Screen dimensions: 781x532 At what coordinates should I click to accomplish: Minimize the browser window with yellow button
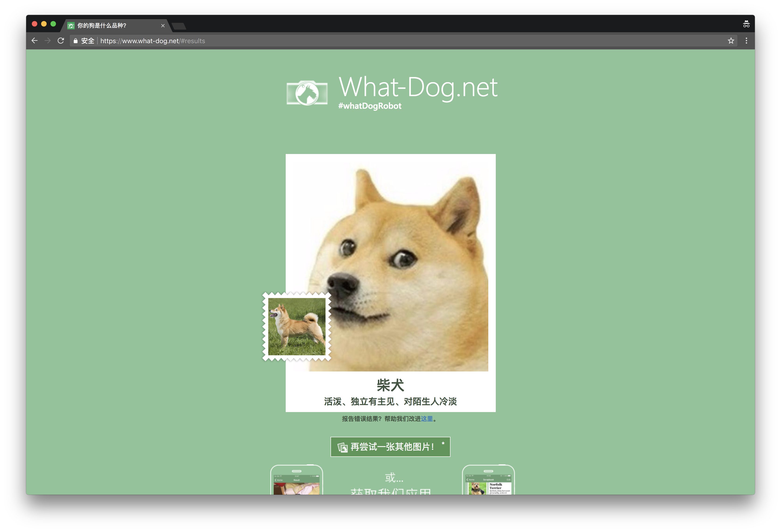click(44, 24)
